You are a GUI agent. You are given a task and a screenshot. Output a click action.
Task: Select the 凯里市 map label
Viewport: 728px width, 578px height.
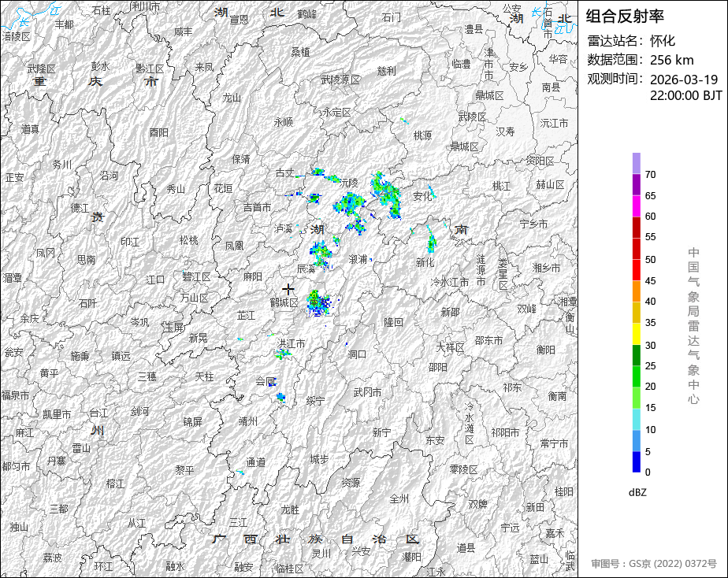57,414
